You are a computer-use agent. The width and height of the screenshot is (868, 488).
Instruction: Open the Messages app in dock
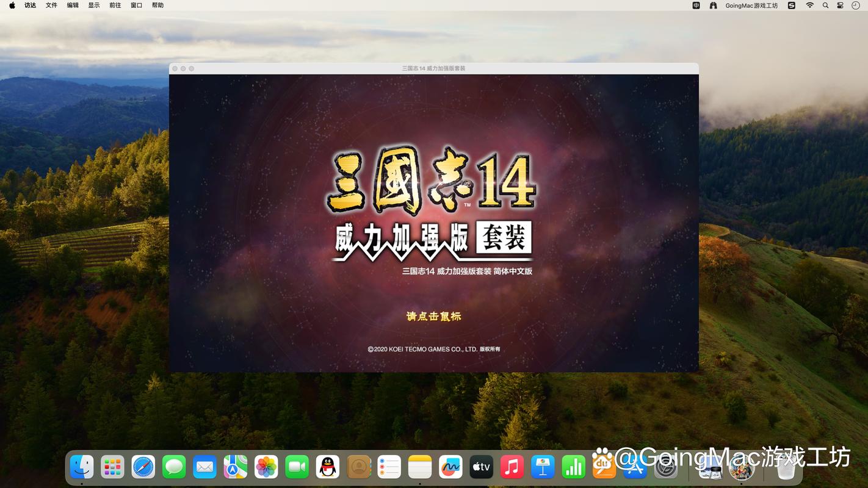pos(174,467)
